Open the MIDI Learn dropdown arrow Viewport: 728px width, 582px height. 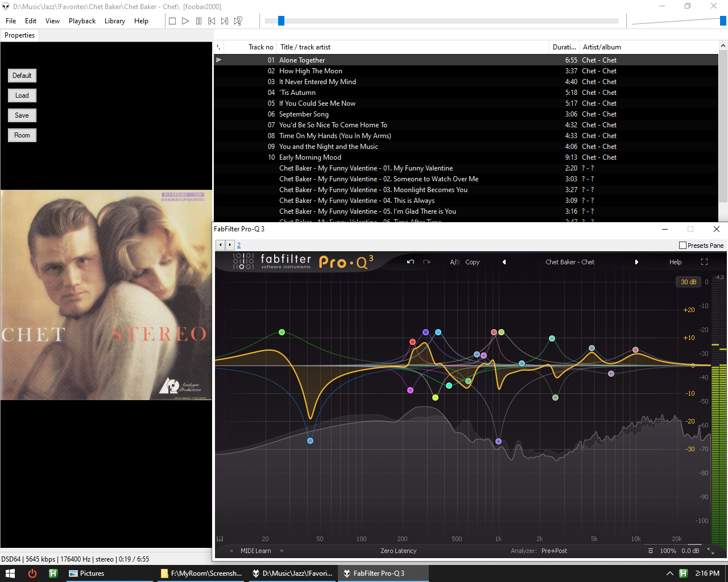coord(282,551)
